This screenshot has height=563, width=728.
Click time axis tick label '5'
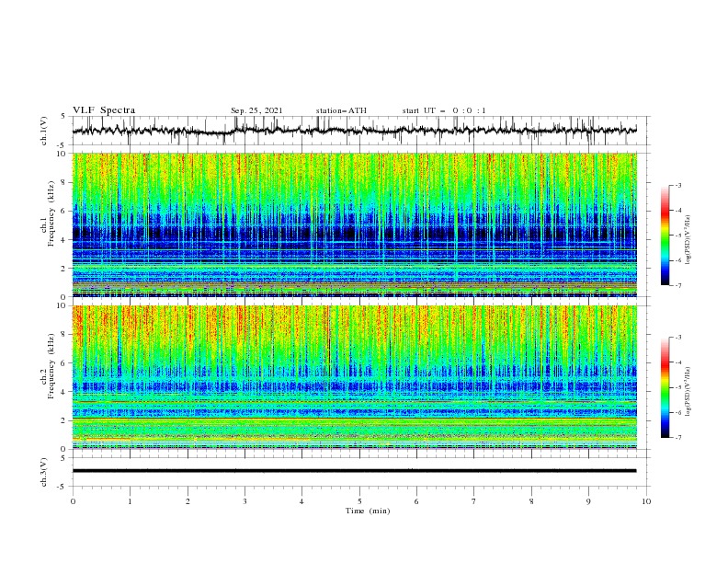coord(359,501)
